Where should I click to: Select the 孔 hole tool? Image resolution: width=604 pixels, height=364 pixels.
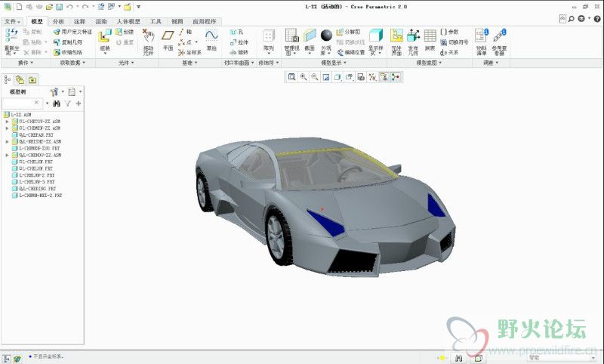tap(236, 32)
